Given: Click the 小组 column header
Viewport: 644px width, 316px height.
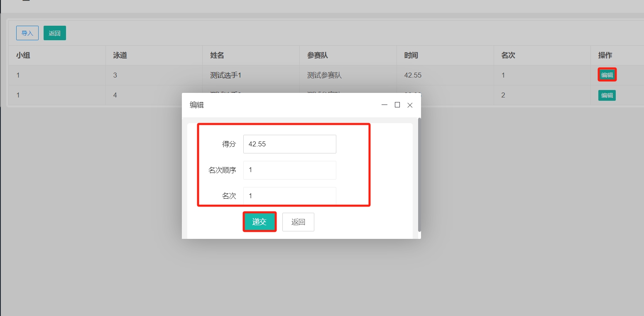Looking at the screenshot, I should point(23,56).
